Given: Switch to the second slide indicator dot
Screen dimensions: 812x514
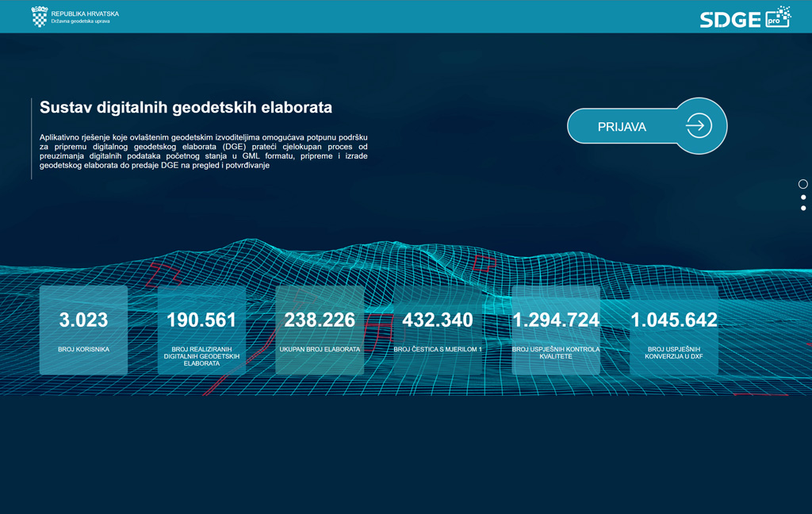Looking at the screenshot, I should pyautogui.click(x=803, y=197).
